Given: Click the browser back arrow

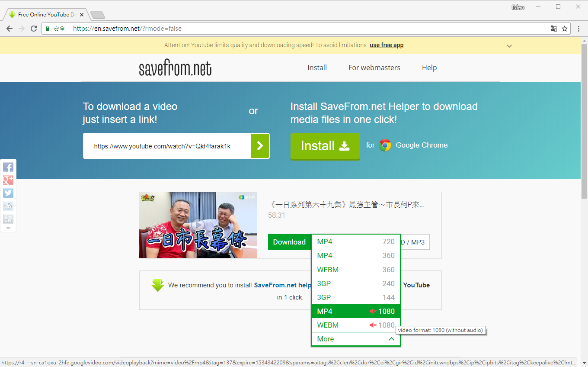Looking at the screenshot, I should click(x=10, y=29).
